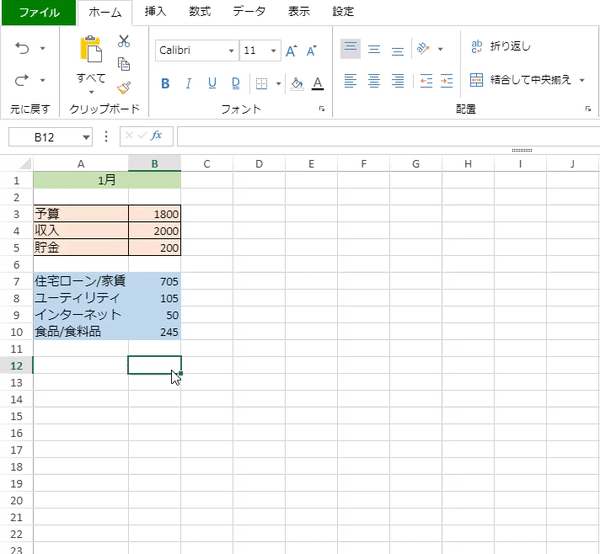Select cell B3 containing 1800
The height and width of the screenshot is (554, 600).
[155, 214]
